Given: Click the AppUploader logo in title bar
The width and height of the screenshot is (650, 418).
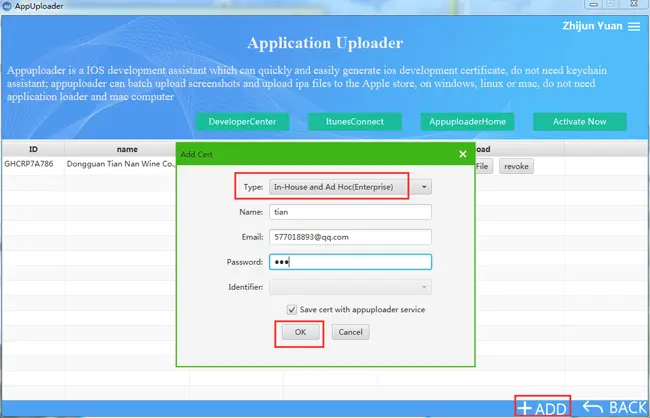Looking at the screenshot, I should click(7, 6).
